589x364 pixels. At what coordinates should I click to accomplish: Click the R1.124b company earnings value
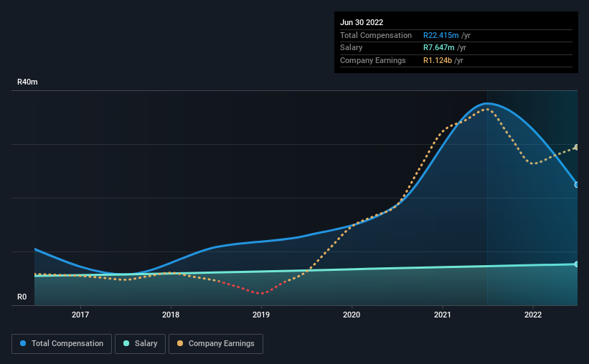pos(438,60)
